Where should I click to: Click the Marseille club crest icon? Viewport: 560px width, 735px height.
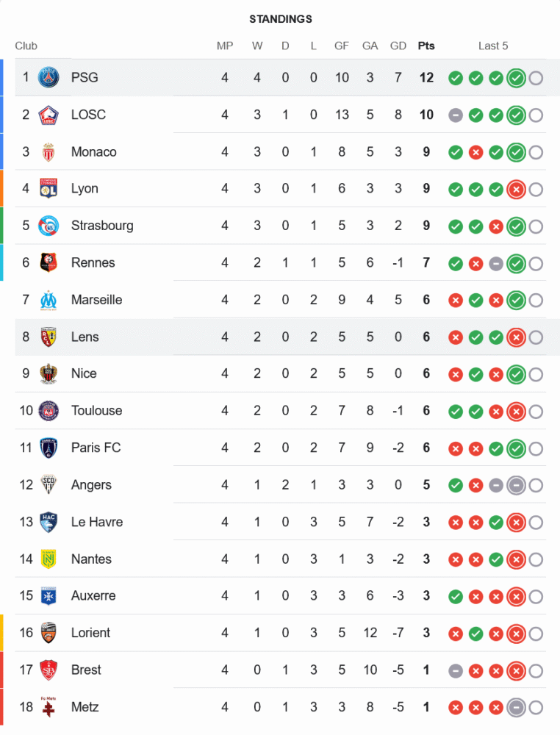49,300
